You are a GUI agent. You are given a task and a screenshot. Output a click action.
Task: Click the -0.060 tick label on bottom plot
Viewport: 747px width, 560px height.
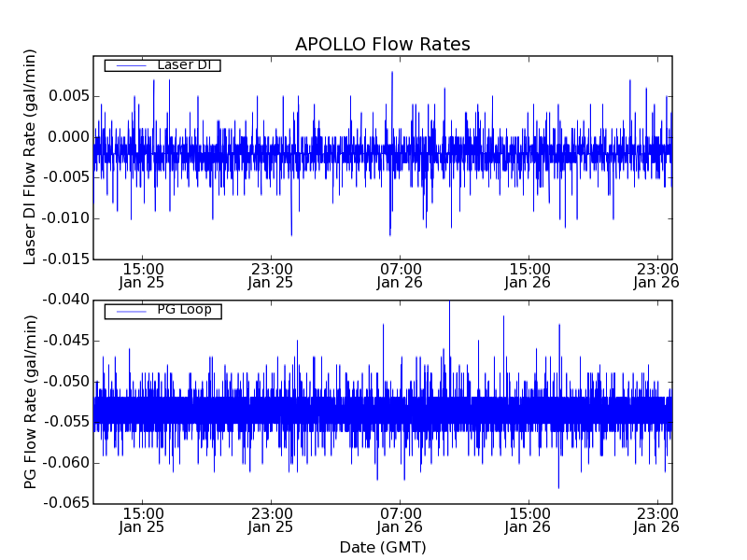coord(66,462)
